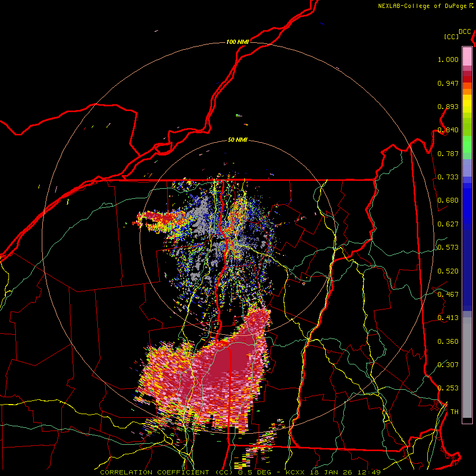Click the 50 NMI range ring label
This screenshot has width=476, height=476.
[x=237, y=140]
